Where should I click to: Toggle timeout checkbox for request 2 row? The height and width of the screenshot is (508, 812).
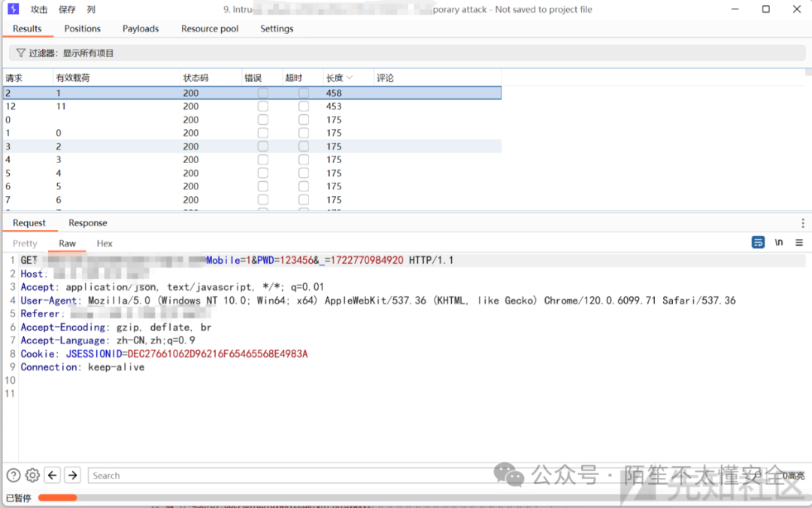304,93
